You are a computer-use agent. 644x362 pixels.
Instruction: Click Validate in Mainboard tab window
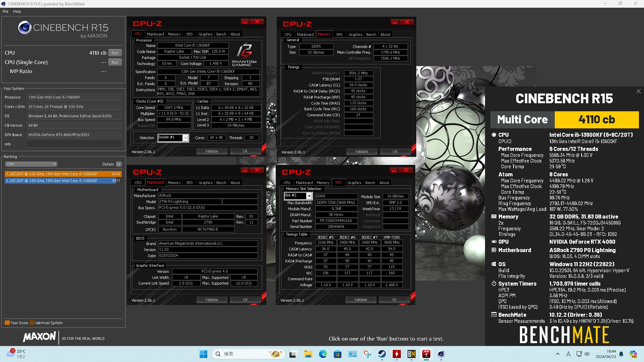pos(212,300)
